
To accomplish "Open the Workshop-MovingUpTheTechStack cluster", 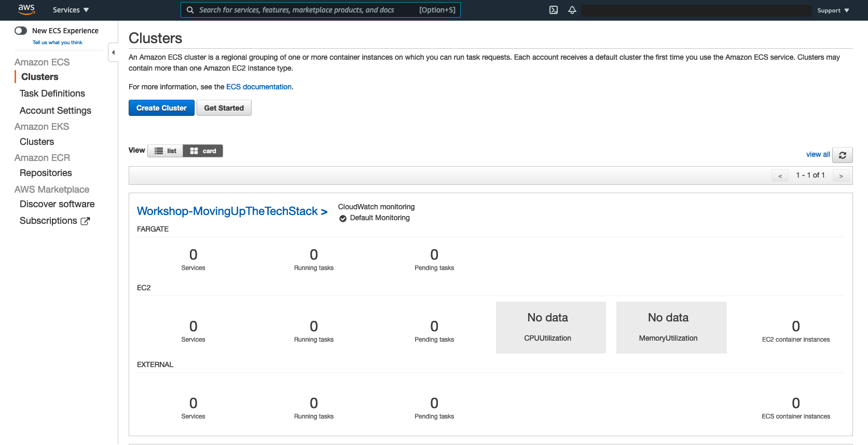I will coord(232,211).
